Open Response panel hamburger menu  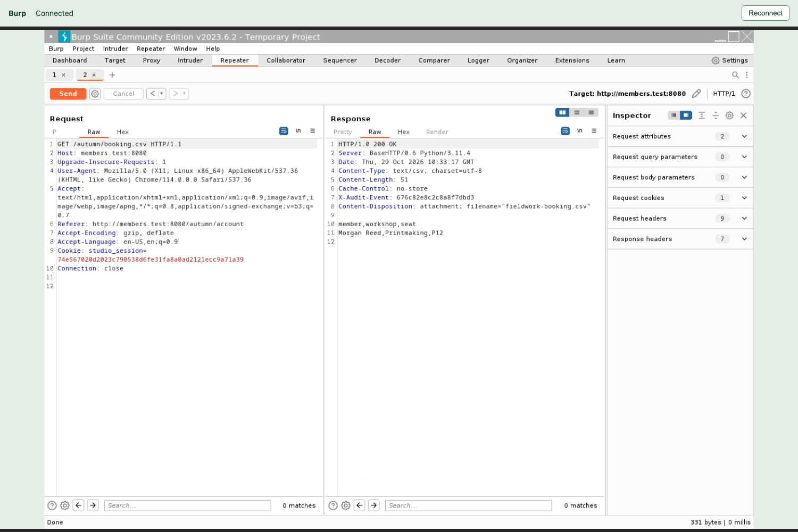594,131
